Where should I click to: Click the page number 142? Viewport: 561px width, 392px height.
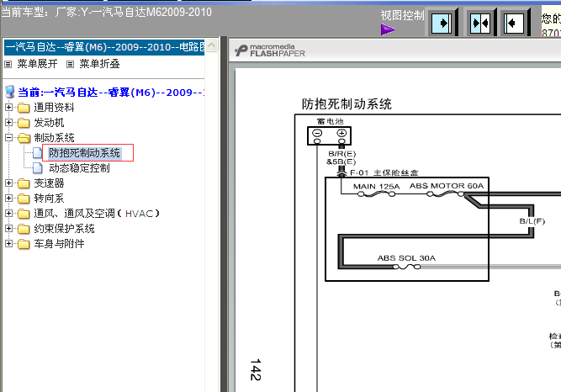pyautogui.click(x=256, y=369)
